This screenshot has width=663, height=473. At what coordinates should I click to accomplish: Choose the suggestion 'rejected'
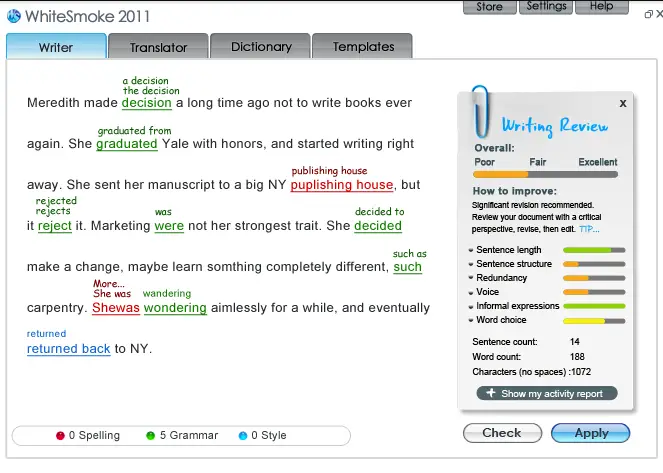tap(56, 200)
